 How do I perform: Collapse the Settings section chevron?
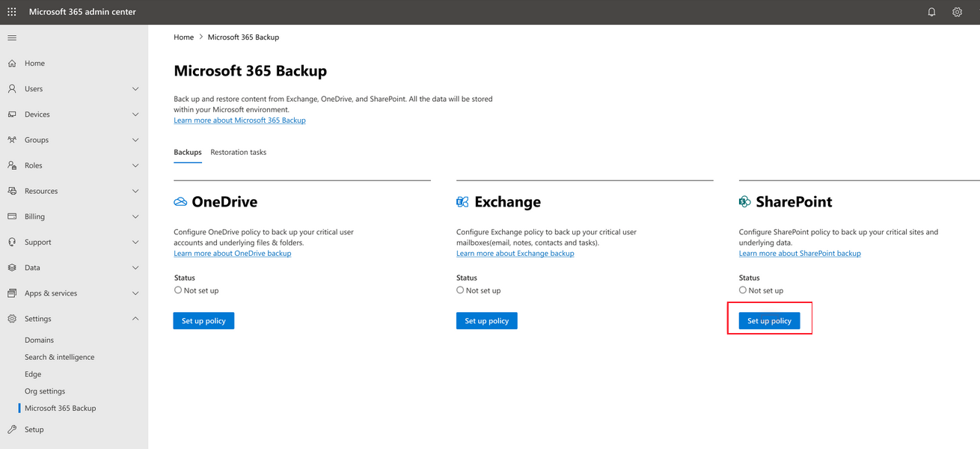click(135, 319)
